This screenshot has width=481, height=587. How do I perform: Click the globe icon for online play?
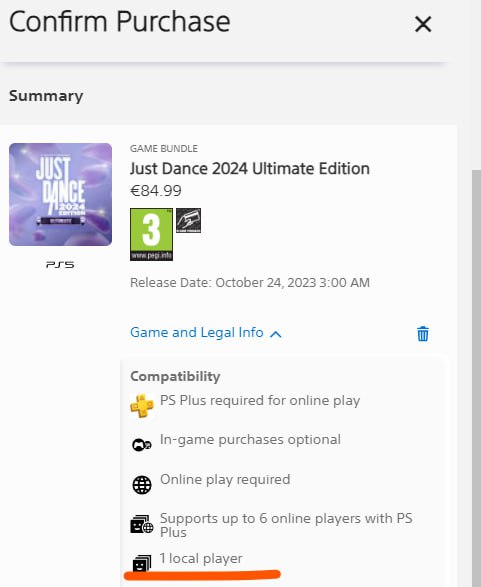point(142,485)
